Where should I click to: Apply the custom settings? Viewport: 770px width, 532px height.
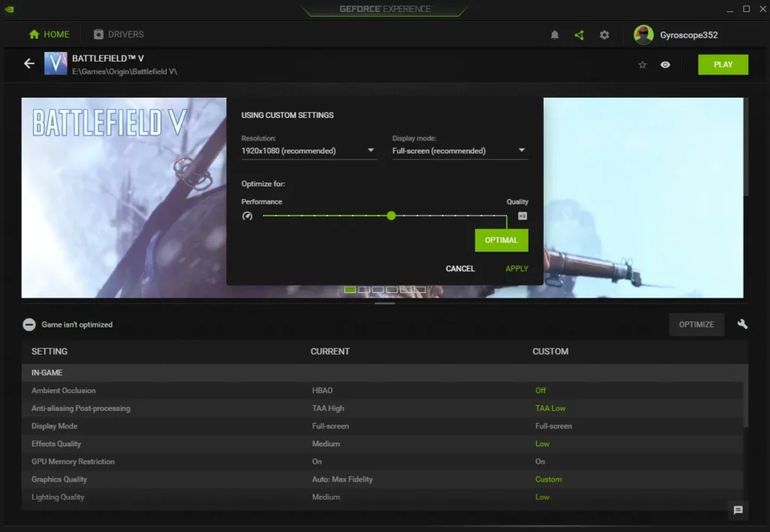pos(517,268)
